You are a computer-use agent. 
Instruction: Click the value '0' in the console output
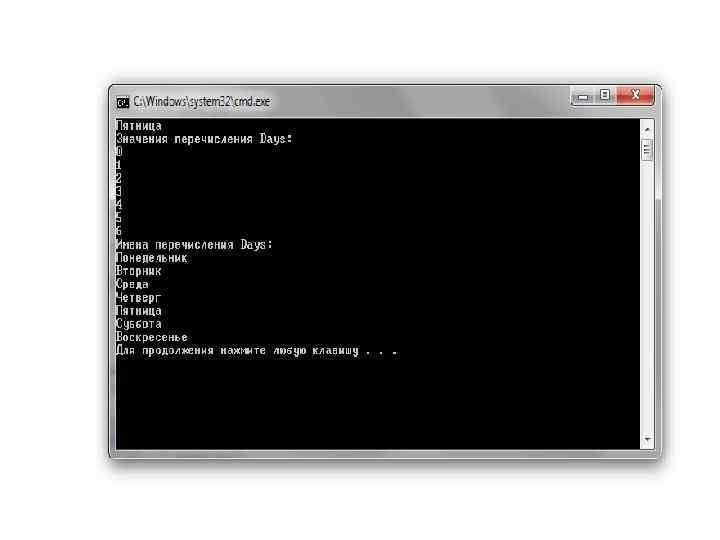pos(119,152)
